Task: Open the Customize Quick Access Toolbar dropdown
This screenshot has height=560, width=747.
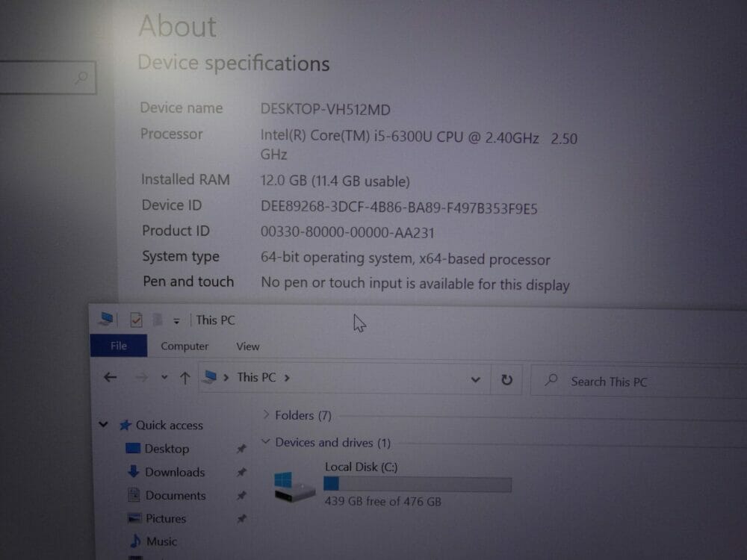Action: [176, 321]
